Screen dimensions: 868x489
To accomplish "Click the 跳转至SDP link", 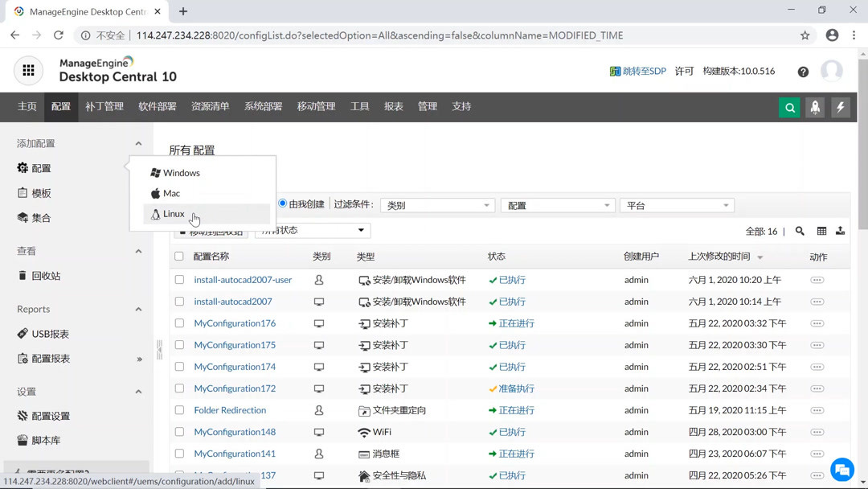I will click(643, 72).
